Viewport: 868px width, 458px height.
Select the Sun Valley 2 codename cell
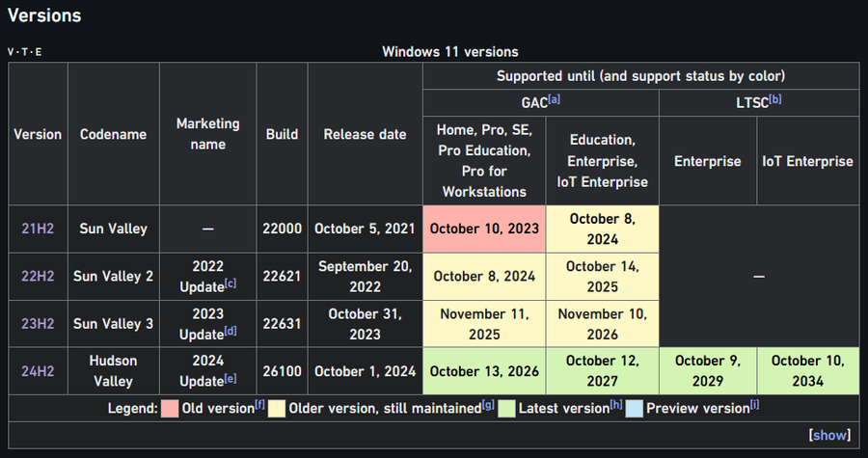[114, 277]
